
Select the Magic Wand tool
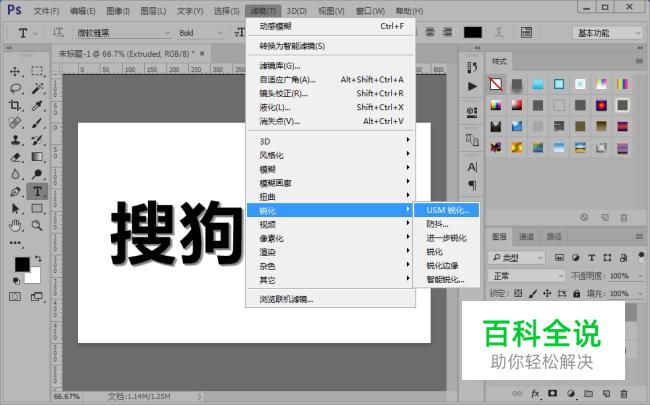[37, 88]
